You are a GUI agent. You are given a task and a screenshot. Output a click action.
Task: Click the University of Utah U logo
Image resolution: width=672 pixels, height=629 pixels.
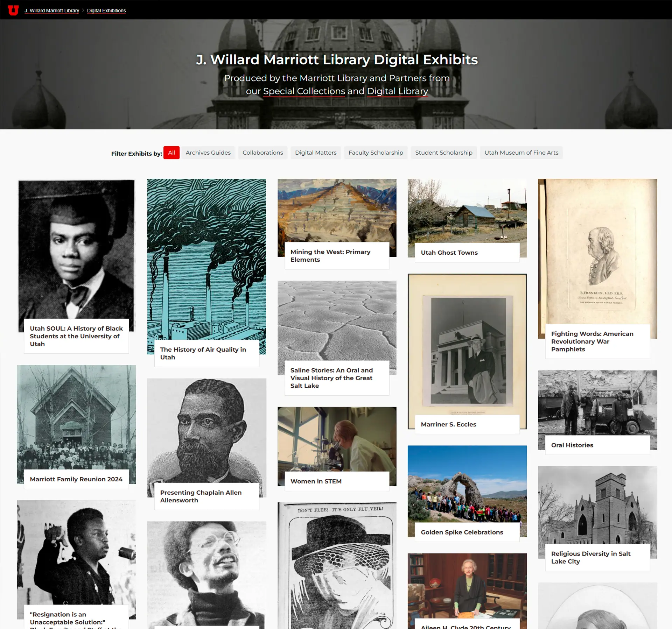tap(13, 10)
